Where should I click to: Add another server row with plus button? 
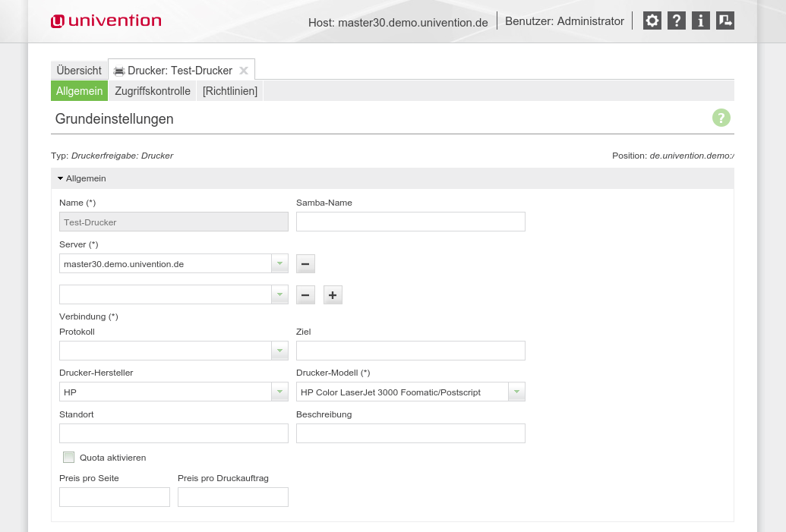tap(333, 295)
